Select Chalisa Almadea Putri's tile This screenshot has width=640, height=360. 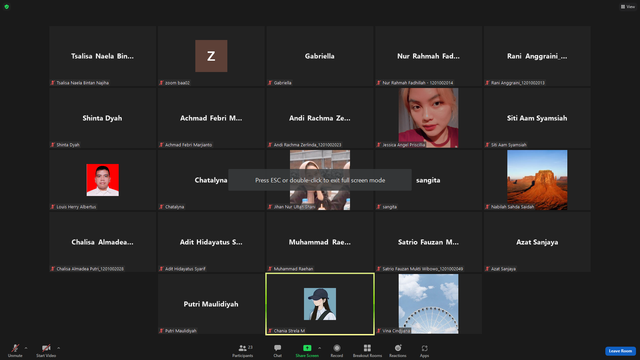tap(102, 242)
